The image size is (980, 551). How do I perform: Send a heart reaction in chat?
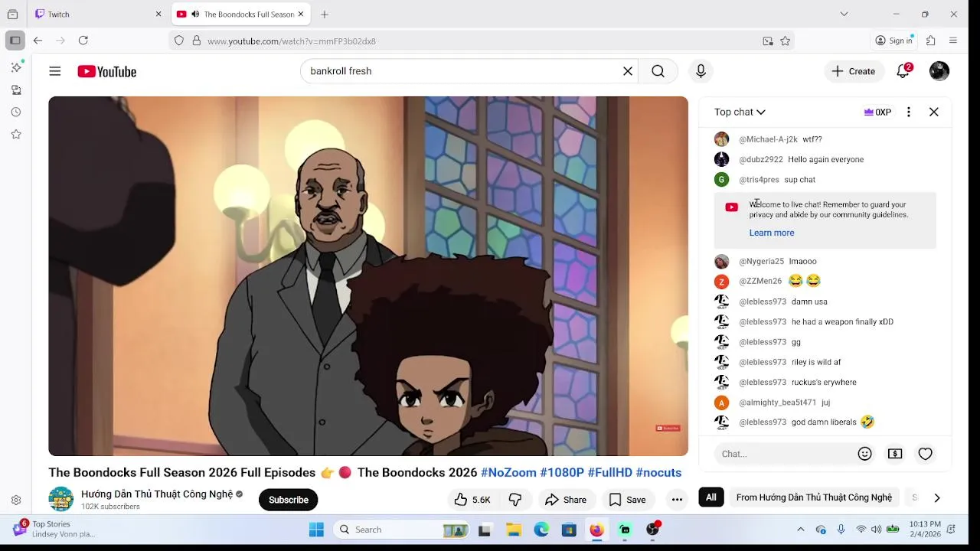click(x=926, y=454)
